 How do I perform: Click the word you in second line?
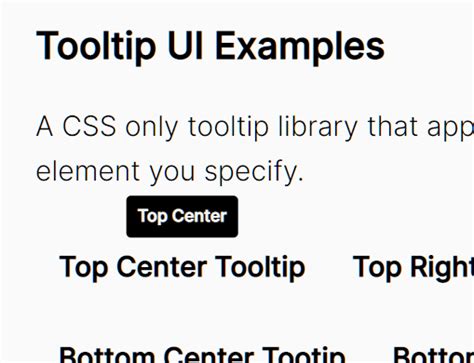(x=172, y=173)
